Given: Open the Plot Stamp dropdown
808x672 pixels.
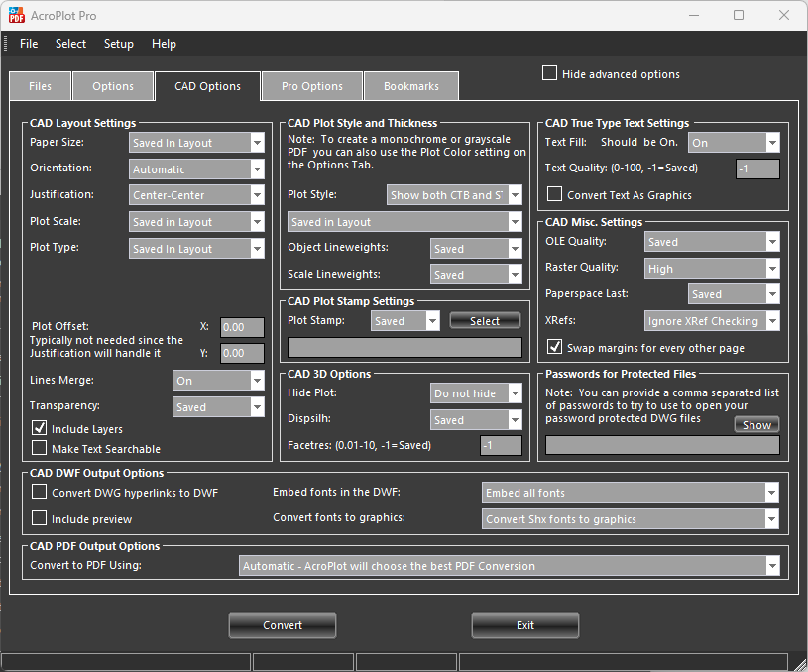Looking at the screenshot, I should pyautogui.click(x=405, y=321).
